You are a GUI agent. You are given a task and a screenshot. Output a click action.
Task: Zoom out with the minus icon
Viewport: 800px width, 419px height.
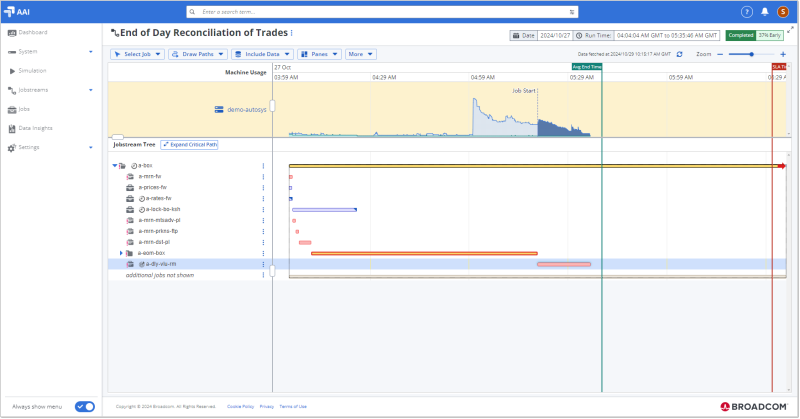tap(720, 54)
